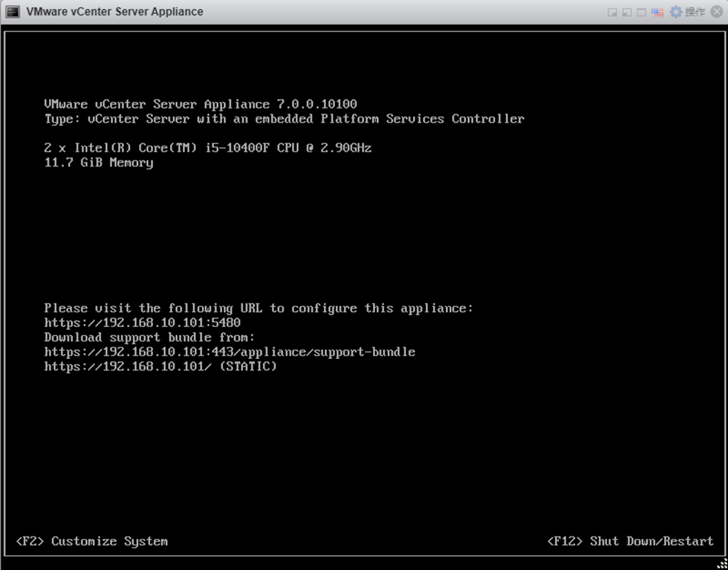Viewport: 728px width, 570px height.
Task: Switch console to the full window size icon
Action: 641,13
